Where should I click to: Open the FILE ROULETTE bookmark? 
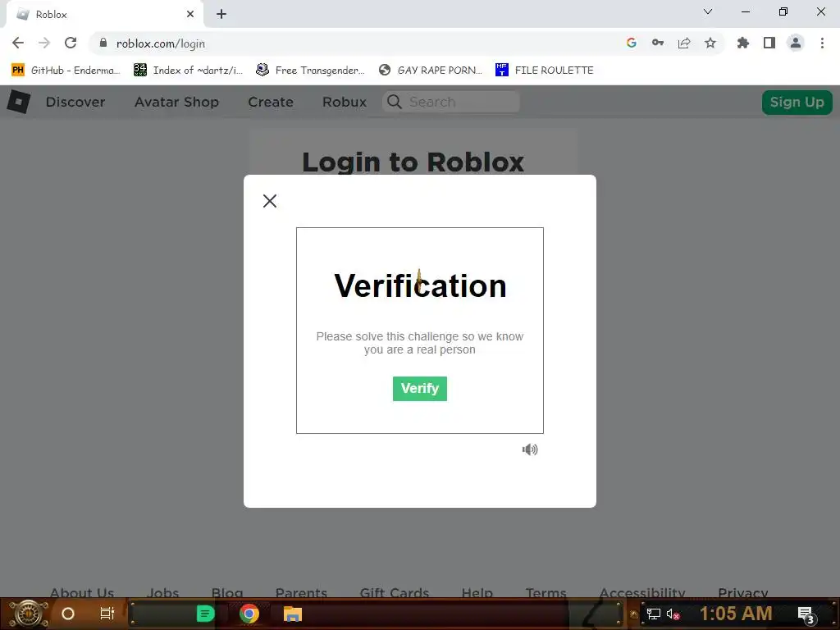click(x=545, y=71)
